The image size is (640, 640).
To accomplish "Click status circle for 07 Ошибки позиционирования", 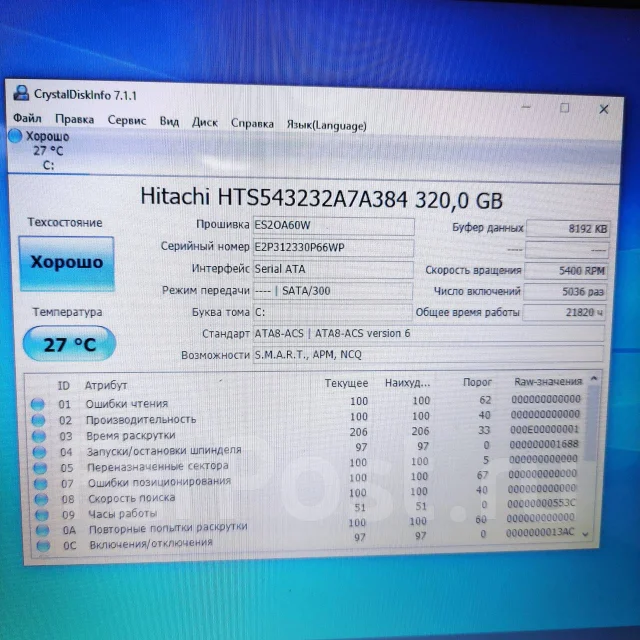I will [x=41, y=483].
